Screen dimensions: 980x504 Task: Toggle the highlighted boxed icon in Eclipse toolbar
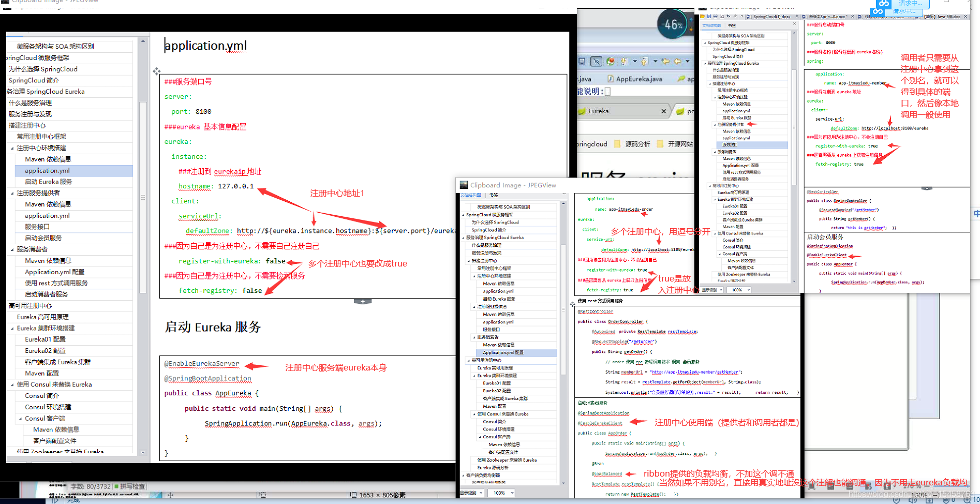point(597,61)
